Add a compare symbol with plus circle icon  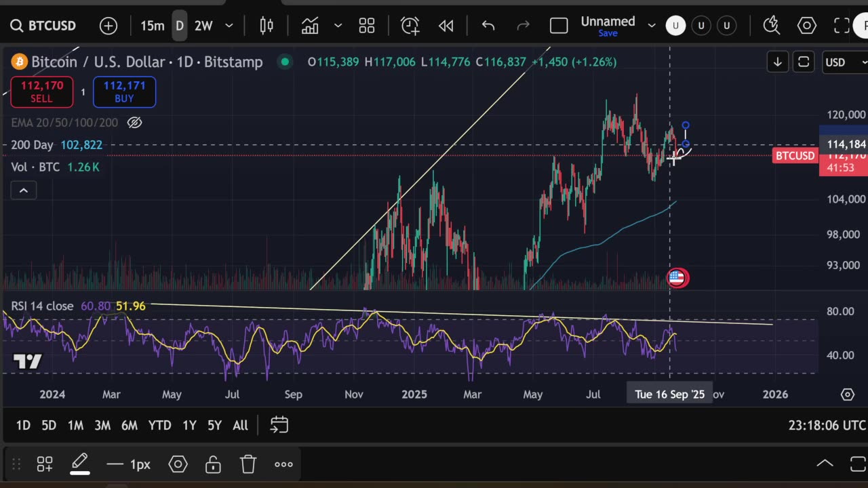click(x=108, y=26)
